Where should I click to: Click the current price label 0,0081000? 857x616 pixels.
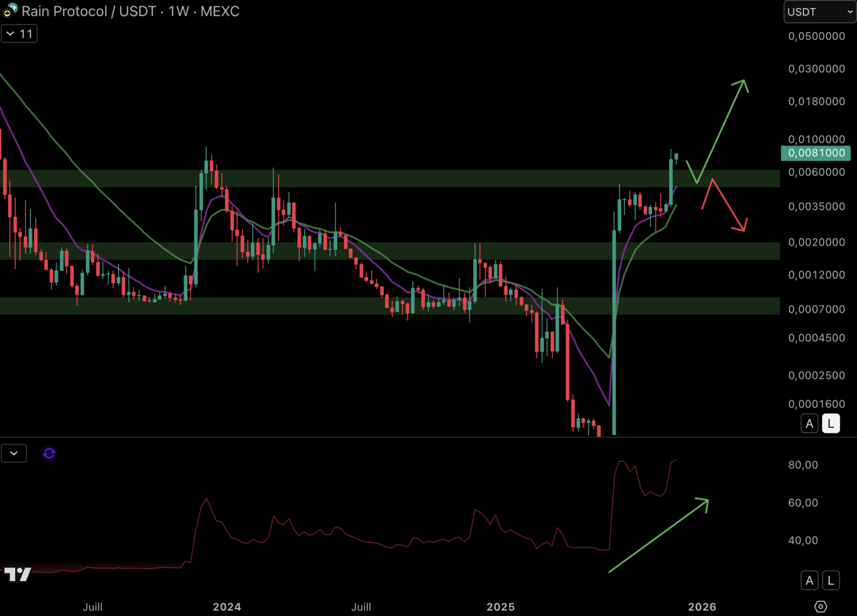(x=815, y=153)
